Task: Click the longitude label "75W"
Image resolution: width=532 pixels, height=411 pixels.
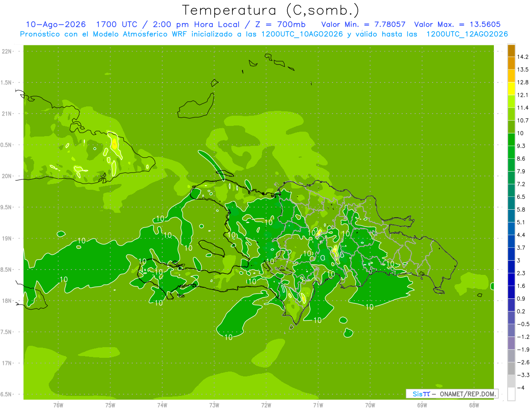Action: click(x=110, y=405)
